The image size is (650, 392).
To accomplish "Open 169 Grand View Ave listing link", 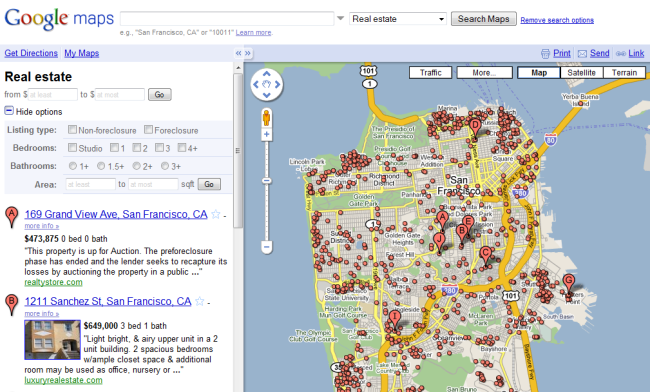I will click(116, 214).
